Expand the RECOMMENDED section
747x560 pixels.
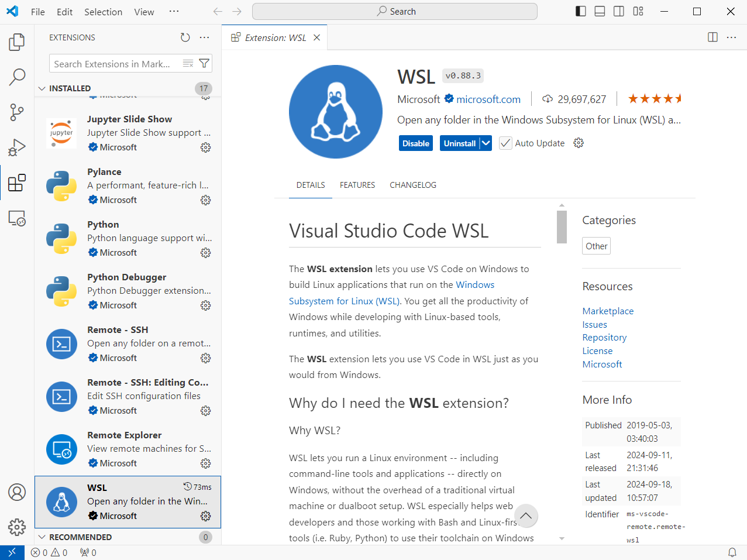click(x=128, y=537)
